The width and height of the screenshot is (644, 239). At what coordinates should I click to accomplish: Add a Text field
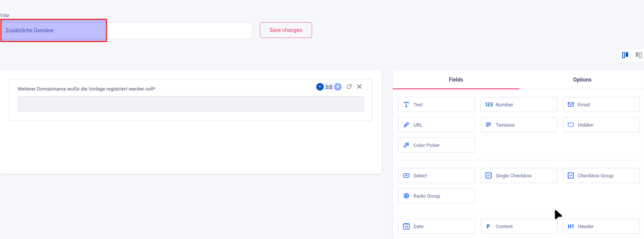coord(436,104)
